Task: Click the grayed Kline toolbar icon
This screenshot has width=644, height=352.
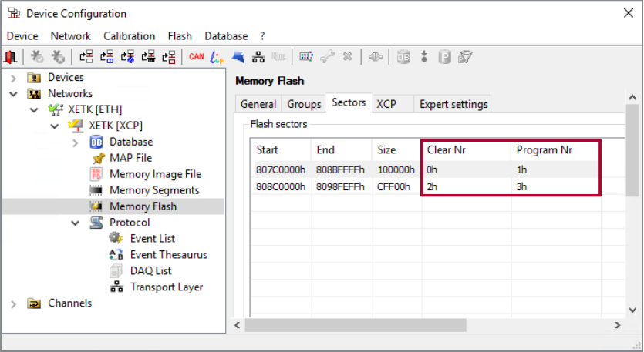Action: click(278, 57)
